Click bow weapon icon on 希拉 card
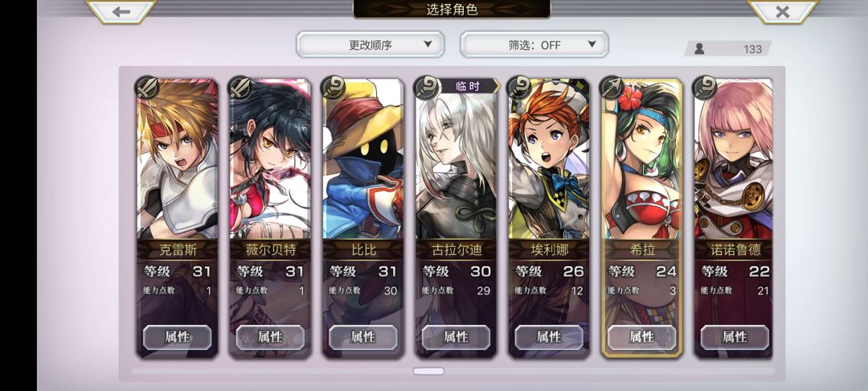868x391 pixels. tap(612, 88)
